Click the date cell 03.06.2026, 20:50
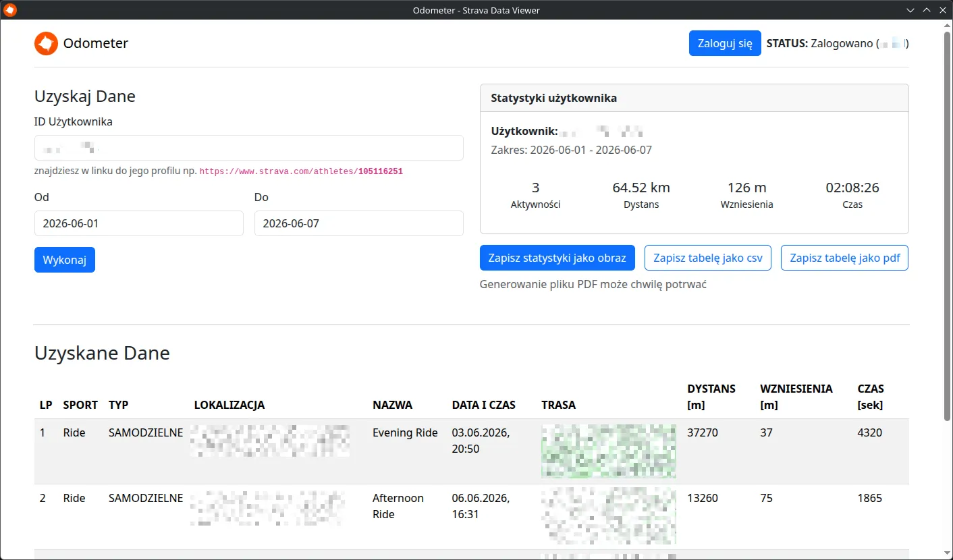The width and height of the screenshot is (953, 560). pos(481,441)
